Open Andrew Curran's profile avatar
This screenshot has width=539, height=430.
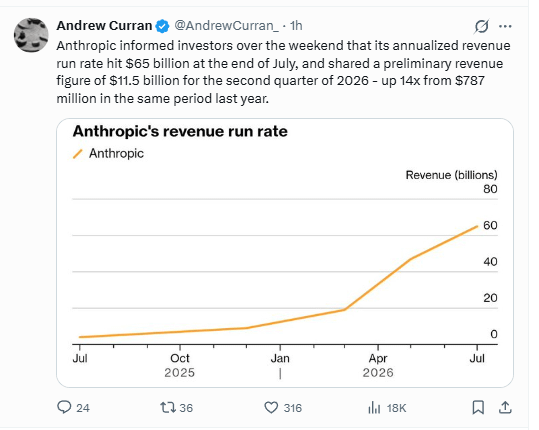31,35
